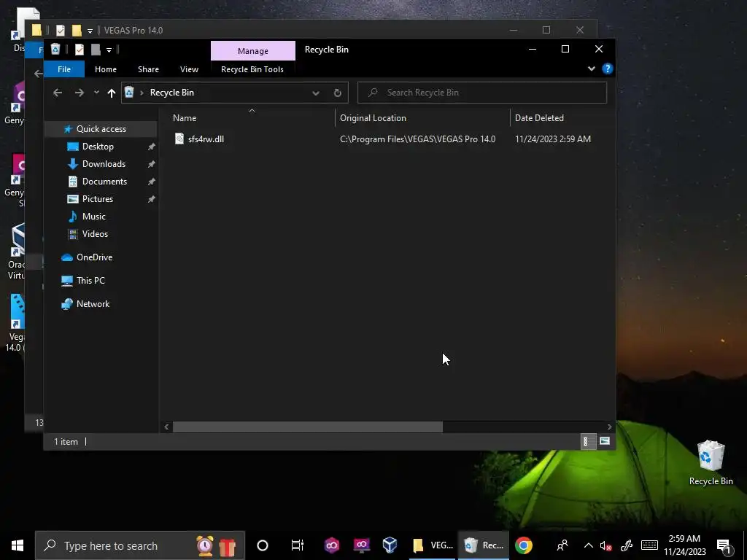Refresh the Recycle Bin view
747x560 pixels.
tap(337, 93)
